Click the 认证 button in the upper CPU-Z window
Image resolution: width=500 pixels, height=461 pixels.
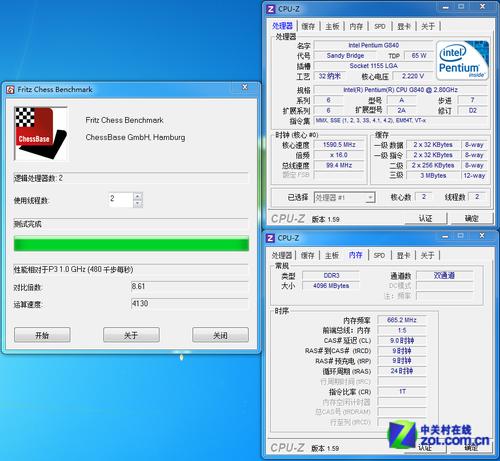pyautogui.click(x=426, y=218)
